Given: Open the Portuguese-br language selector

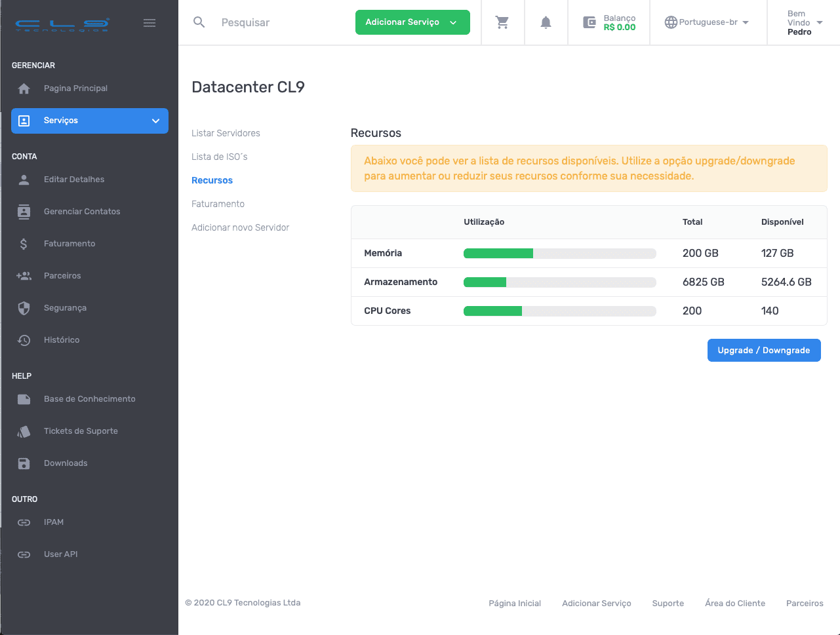Looking at the screenshot, I should [x=707, y=22].
